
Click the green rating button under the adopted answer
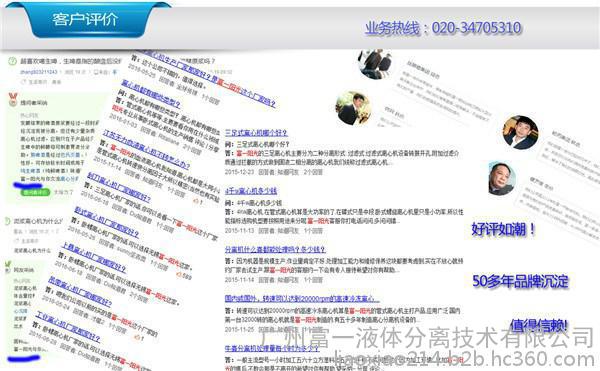click(35, 192)
